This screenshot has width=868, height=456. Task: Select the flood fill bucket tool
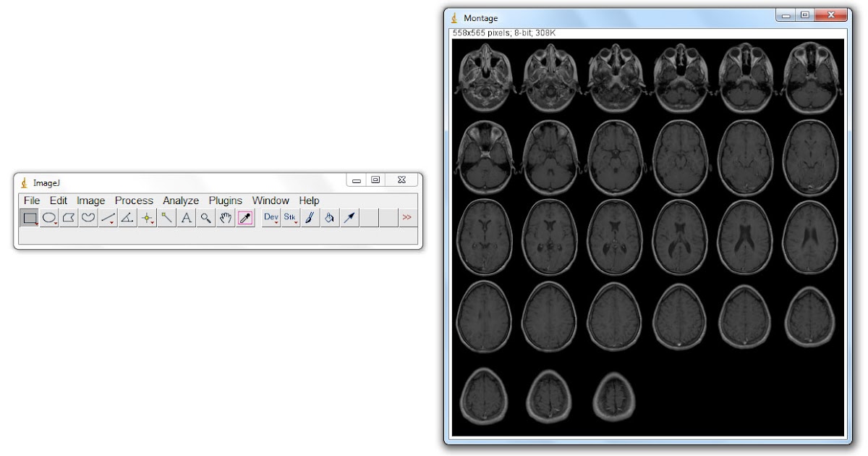tap(329, 217)
